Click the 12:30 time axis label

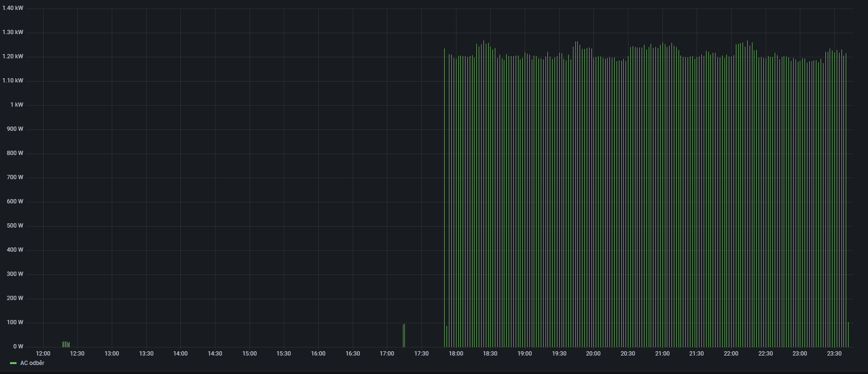pos(77,354)
